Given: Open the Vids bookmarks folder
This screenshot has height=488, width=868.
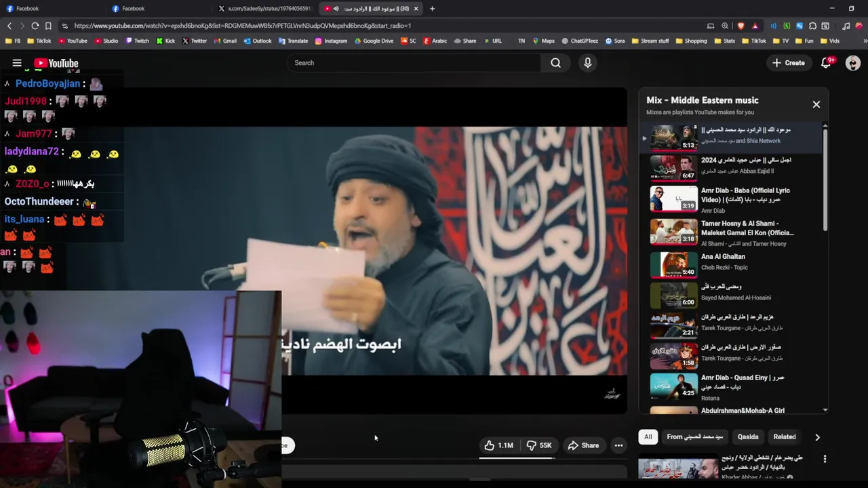Looking at the screenshot, I should pos(829,41).
